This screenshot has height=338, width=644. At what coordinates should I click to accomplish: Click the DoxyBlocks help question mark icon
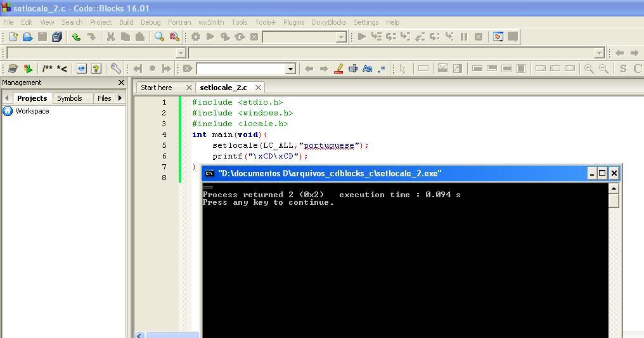pos(96,68)
